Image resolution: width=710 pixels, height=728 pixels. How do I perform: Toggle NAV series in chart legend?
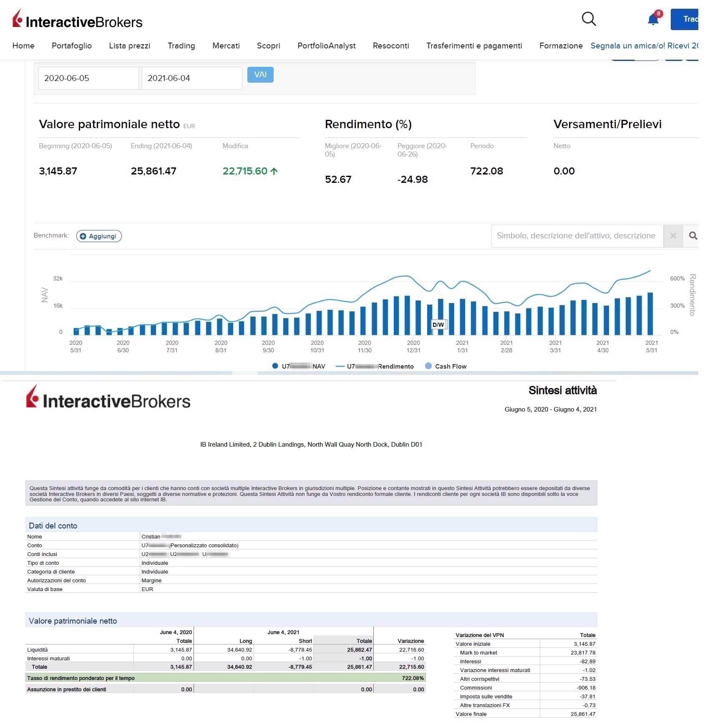click(299, 366)
